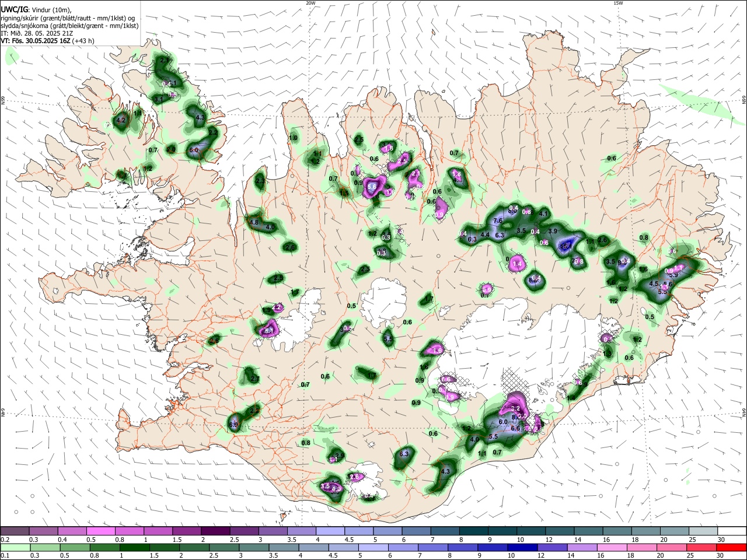Screen dimensions: 747x560
Task: Click the '0.2' label on the snow scale
Action: [5, 540]
